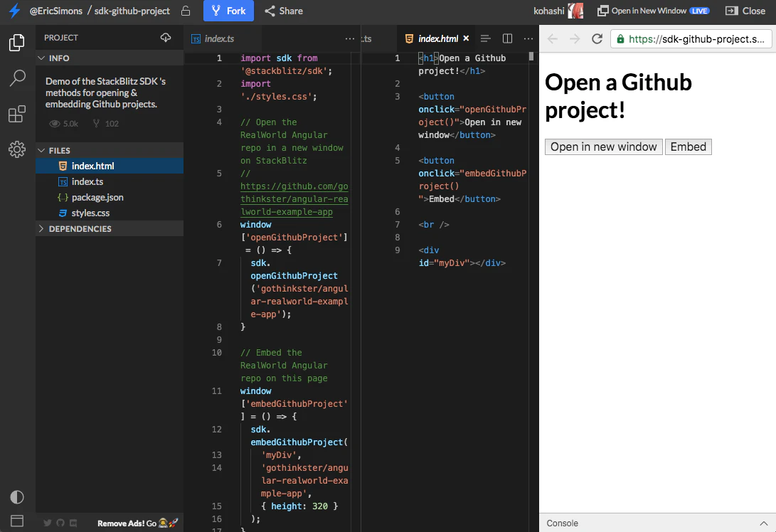Click the Embed button in preview
This screenshot has width=776, height=532.
688,147
